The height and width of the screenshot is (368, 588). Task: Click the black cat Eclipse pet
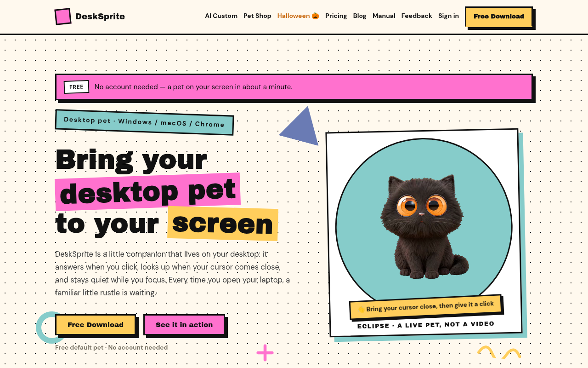click(x=424, y=226)
